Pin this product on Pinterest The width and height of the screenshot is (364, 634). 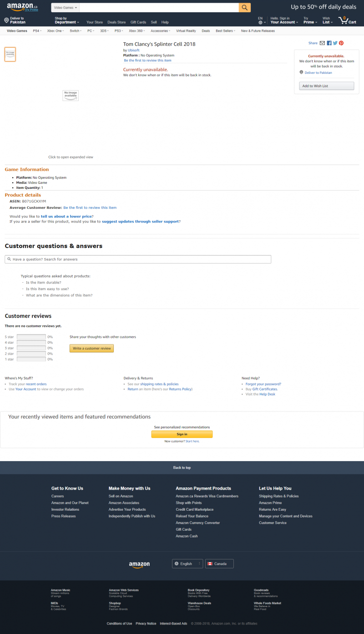point(341,43)
